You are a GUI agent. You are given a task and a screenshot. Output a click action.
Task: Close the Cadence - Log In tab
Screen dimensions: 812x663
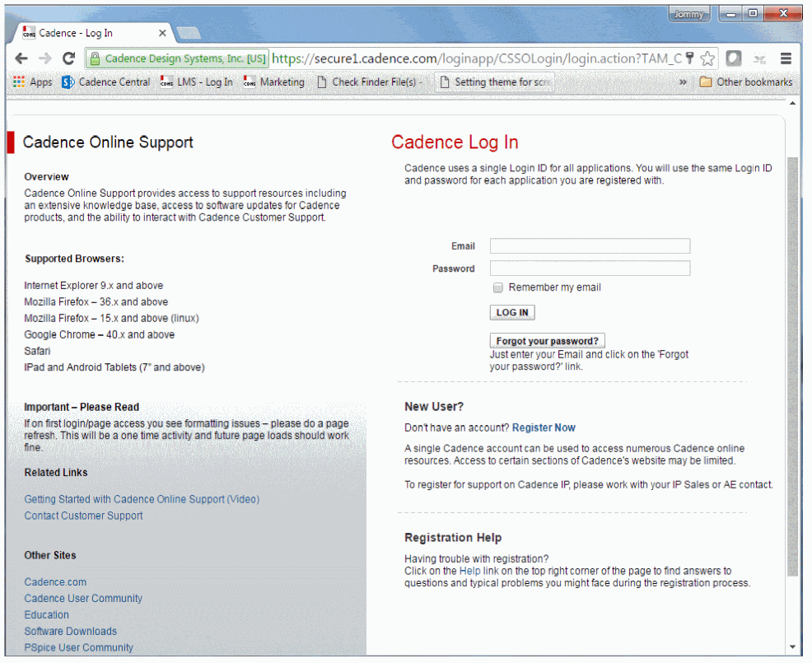click(x=162, y=33)
